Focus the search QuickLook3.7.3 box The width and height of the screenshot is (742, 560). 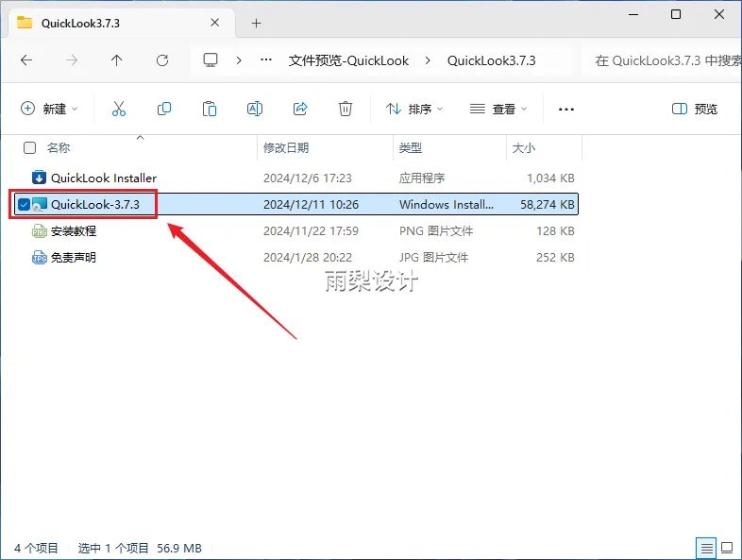[663, 60]
